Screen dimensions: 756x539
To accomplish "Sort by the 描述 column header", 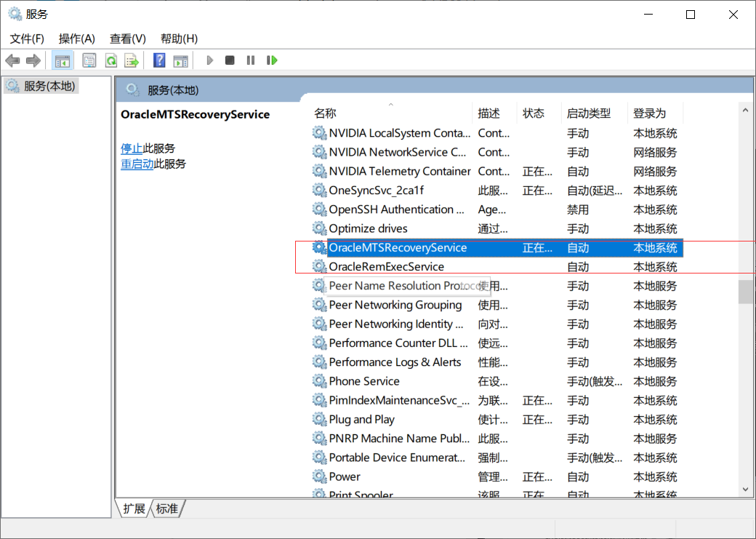I will pyautogui.click(x=494, y=113).
